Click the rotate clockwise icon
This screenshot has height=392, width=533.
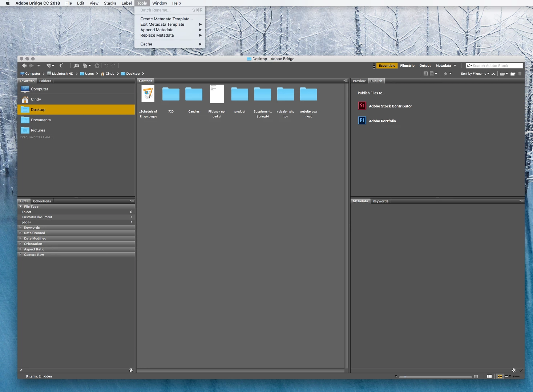click(x=113, y=65)
